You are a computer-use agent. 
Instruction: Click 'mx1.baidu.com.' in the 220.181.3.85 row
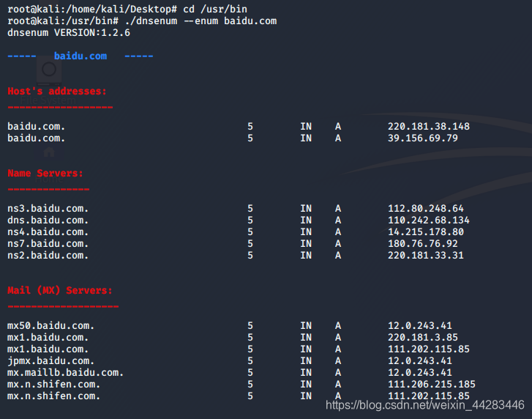tap(48, 337)
